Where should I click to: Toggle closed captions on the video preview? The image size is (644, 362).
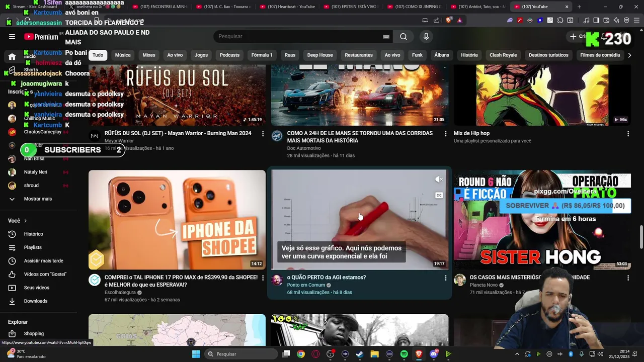point(439,195)
